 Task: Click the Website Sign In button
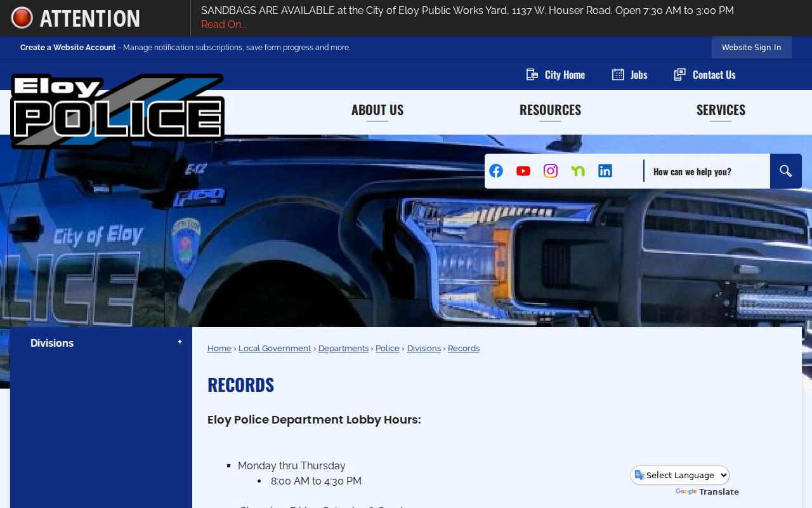[x=751, y=48]
